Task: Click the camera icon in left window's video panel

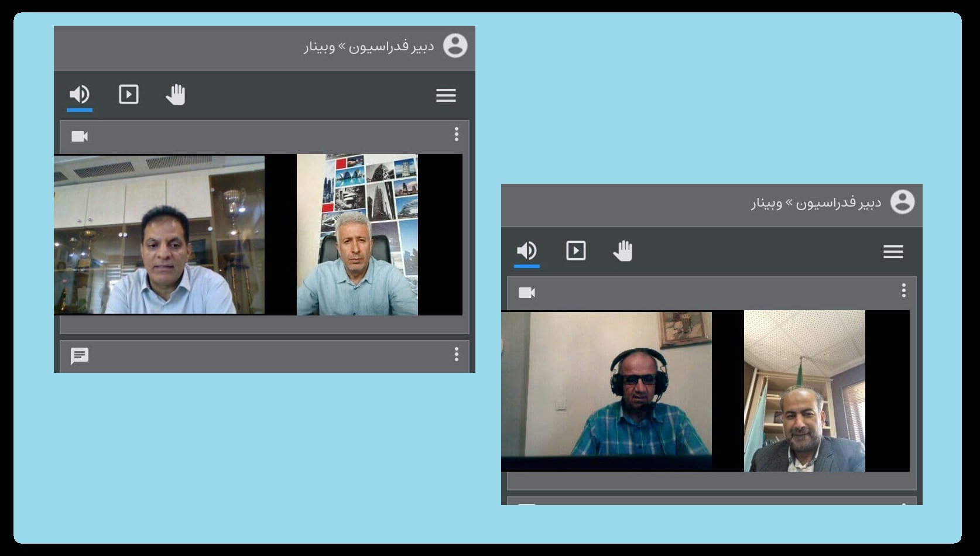Action: click(80, 136)
